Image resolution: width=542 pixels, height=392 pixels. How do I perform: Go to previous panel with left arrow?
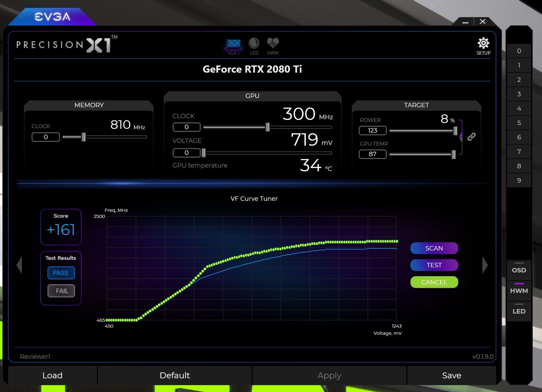point(19,265)
